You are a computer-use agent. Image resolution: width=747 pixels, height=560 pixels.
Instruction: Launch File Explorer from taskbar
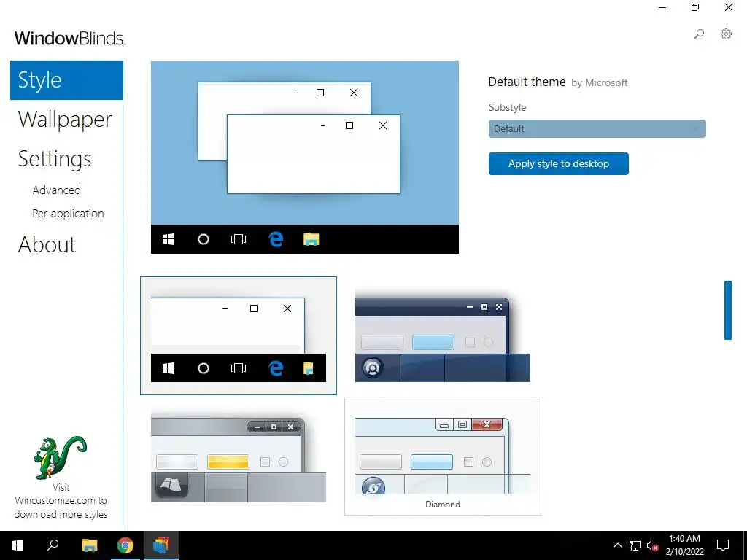[x=89, y=545]
